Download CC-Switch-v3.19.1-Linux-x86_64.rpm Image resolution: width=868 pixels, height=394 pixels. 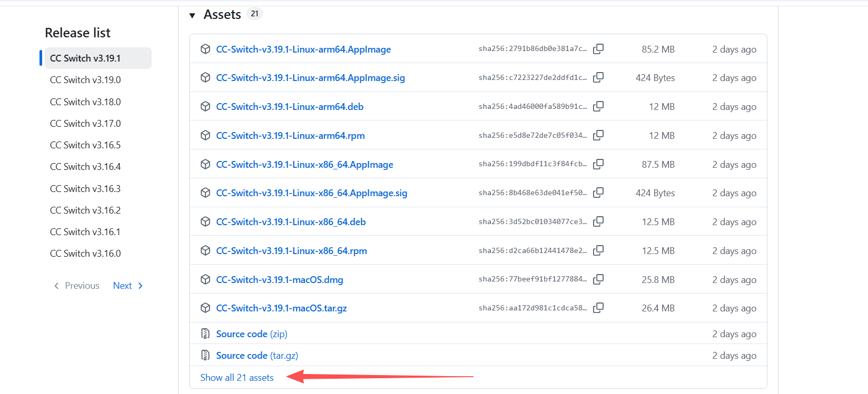291,251
